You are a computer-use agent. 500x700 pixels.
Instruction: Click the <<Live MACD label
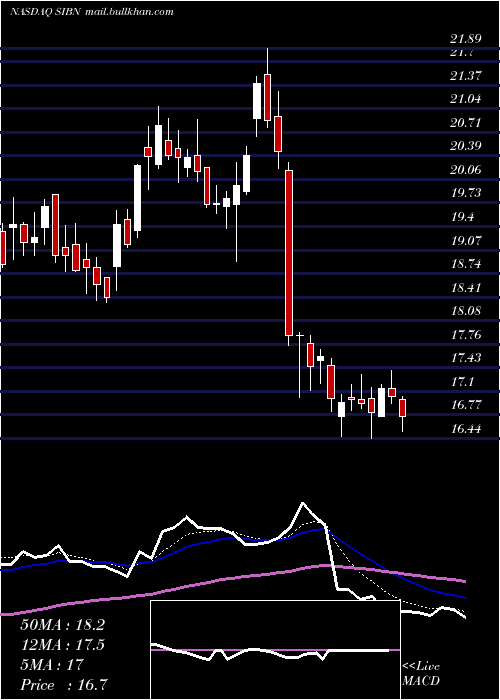(421, 674)
